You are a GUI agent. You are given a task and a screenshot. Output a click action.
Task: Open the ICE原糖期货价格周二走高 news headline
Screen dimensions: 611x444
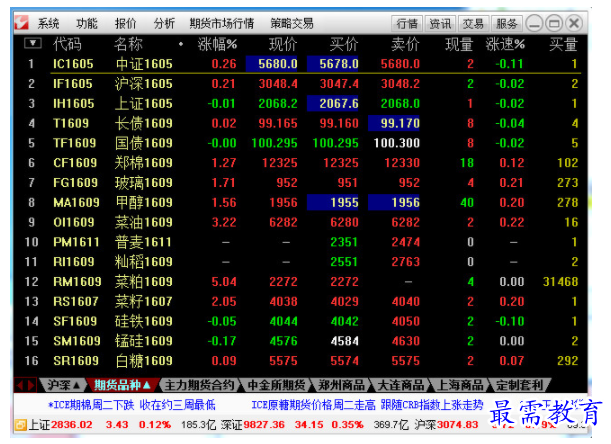367,405
